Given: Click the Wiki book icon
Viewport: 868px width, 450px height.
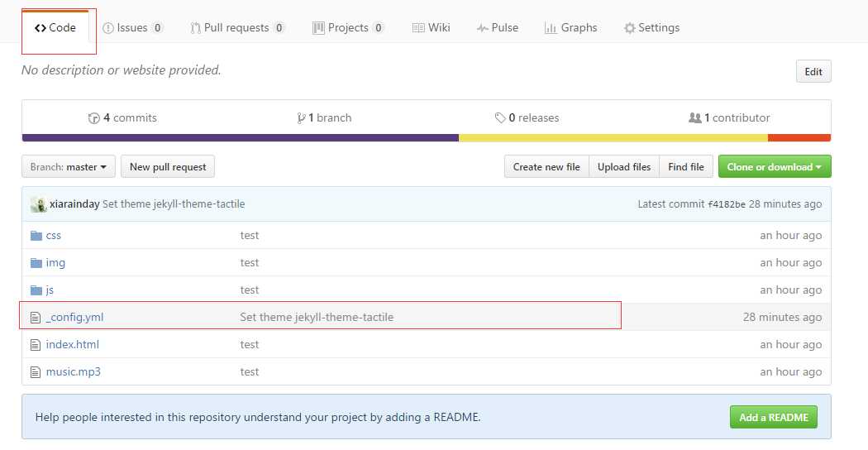Looking at the screenshot, I should [418, 28].
